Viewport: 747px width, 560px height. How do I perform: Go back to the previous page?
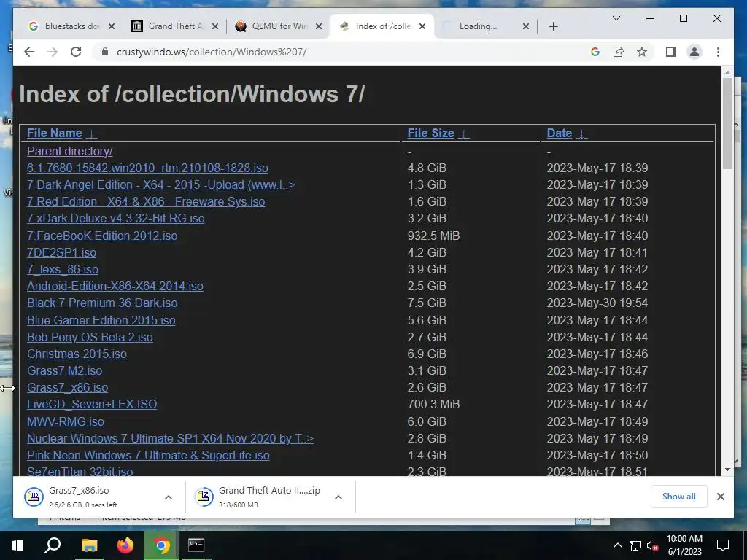(x=29, y=52)
